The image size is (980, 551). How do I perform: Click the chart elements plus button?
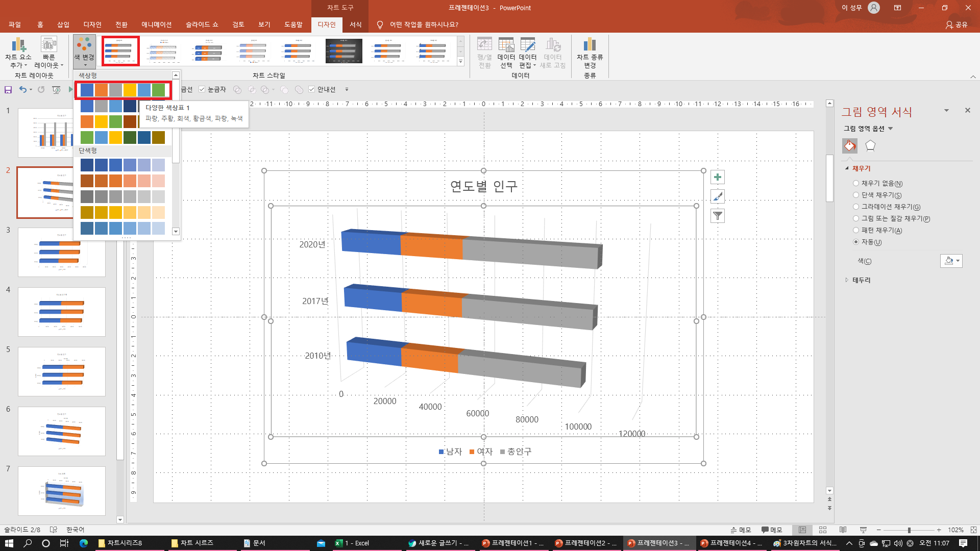click(x=718, y=178)
